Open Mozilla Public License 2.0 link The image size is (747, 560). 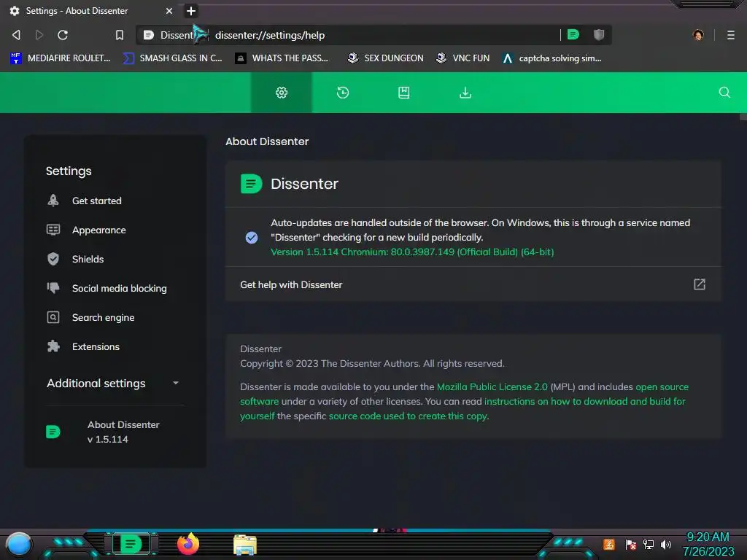pyautogui.click(x=492, y=386)
